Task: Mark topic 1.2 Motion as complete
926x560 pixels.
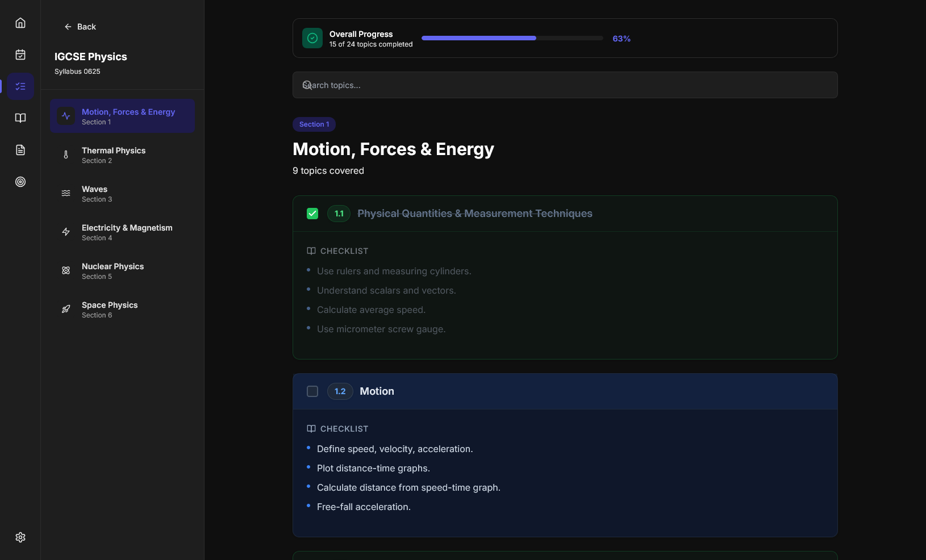Action: pos(312,391)
